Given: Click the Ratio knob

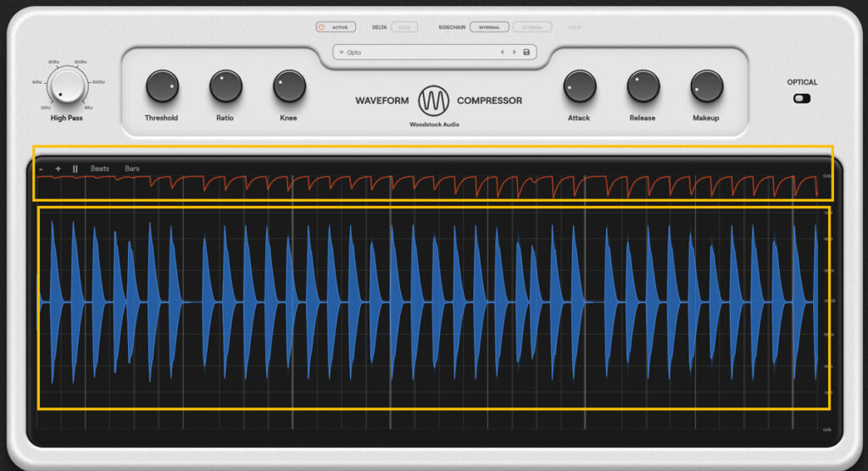Looking at the screenshot, I should pos(225,86).
